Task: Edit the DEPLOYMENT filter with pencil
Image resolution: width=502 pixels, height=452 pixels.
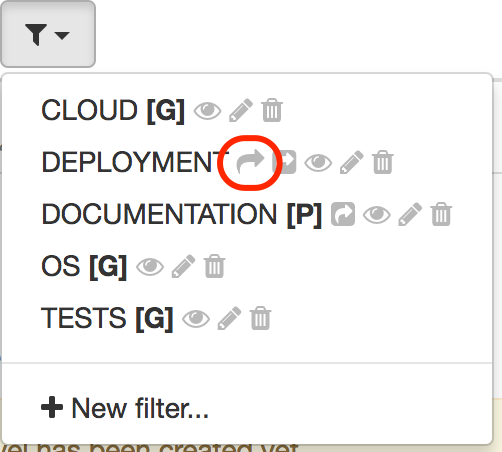Action: pyautogui.click(x=352, y=162)
